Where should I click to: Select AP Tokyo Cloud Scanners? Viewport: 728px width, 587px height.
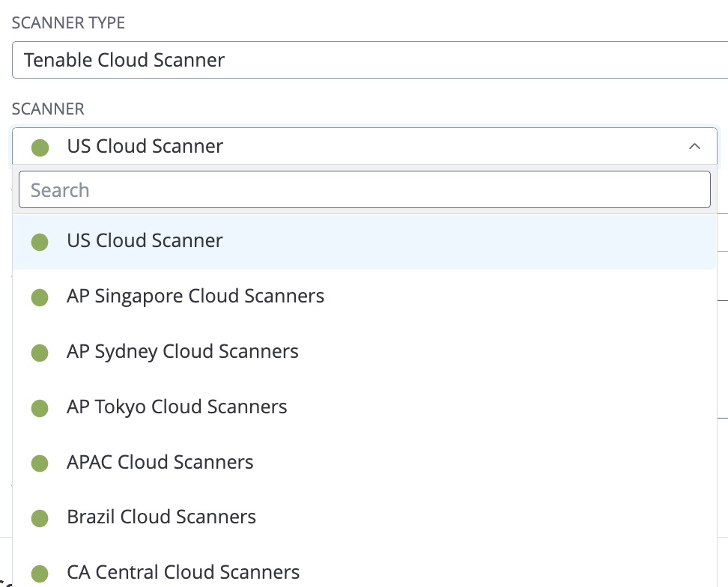point(365,407)
